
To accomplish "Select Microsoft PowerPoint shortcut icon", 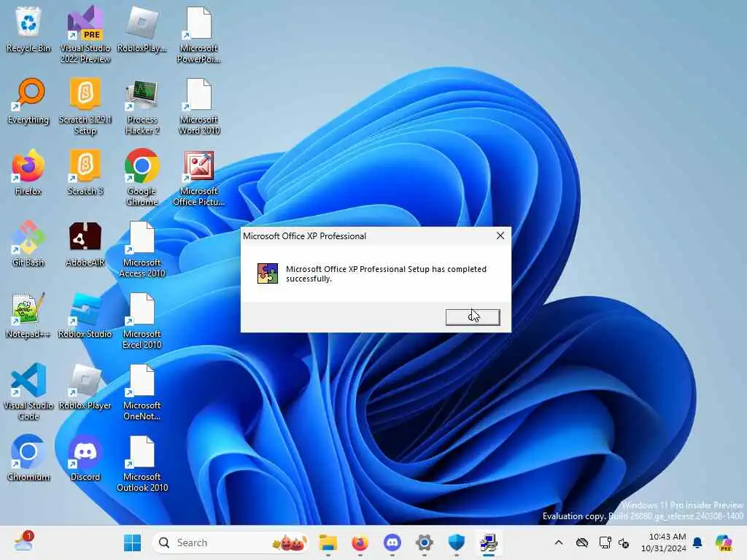I will [x=199, y=34].
